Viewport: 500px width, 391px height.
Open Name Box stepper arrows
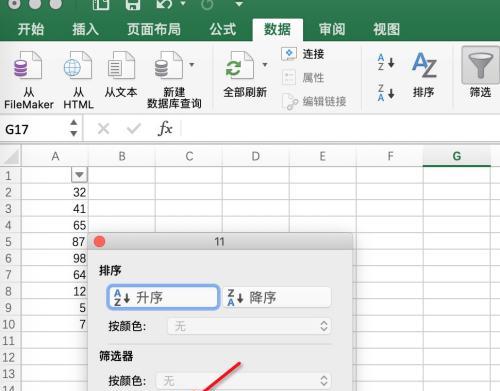(74, 128)
